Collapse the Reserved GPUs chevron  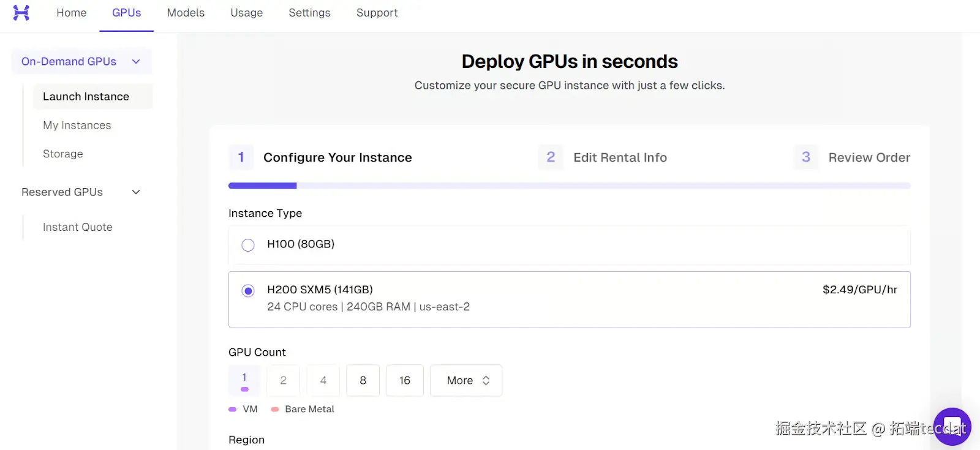pos(136,192)
